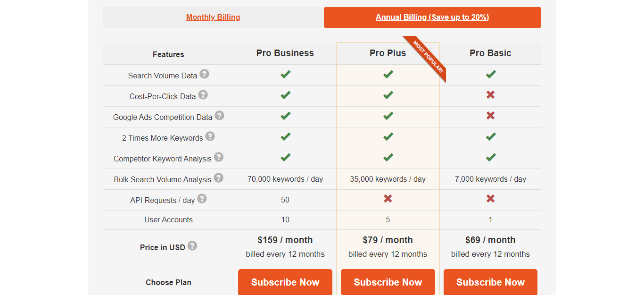
Task: Show help for Competitor Keyword Analysis
Action: pyautogui.click(x=218, y=157)
